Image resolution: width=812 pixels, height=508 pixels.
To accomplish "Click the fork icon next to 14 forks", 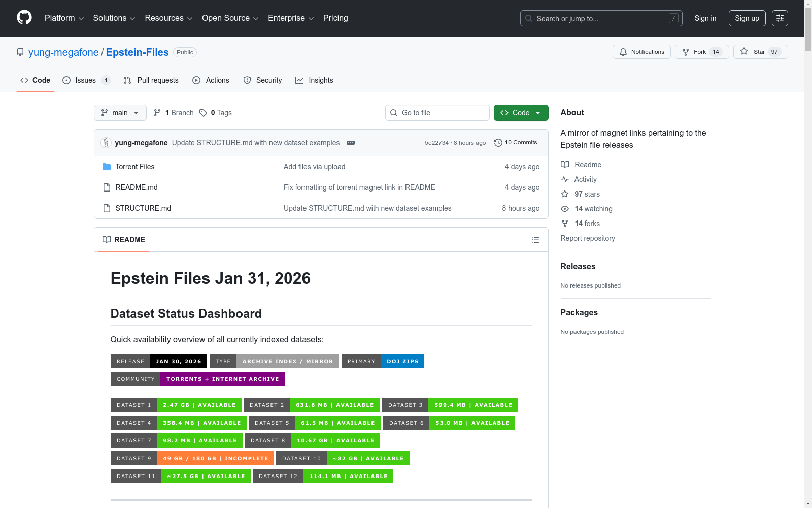I will click(565, 224).
